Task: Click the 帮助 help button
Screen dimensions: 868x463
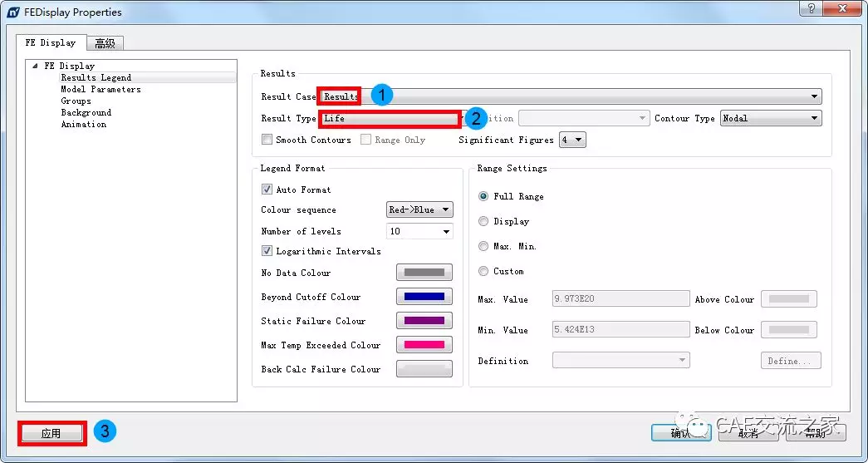Action: [x=816, y=433]
